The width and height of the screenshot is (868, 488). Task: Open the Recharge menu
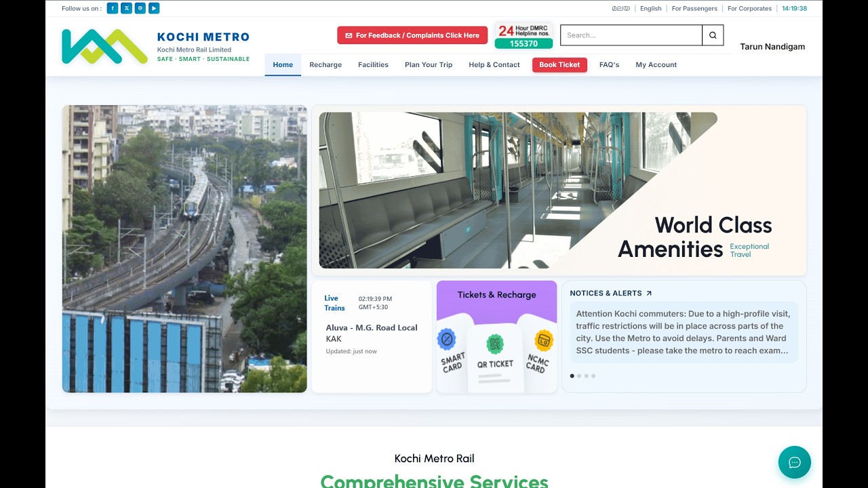[325, 65]
